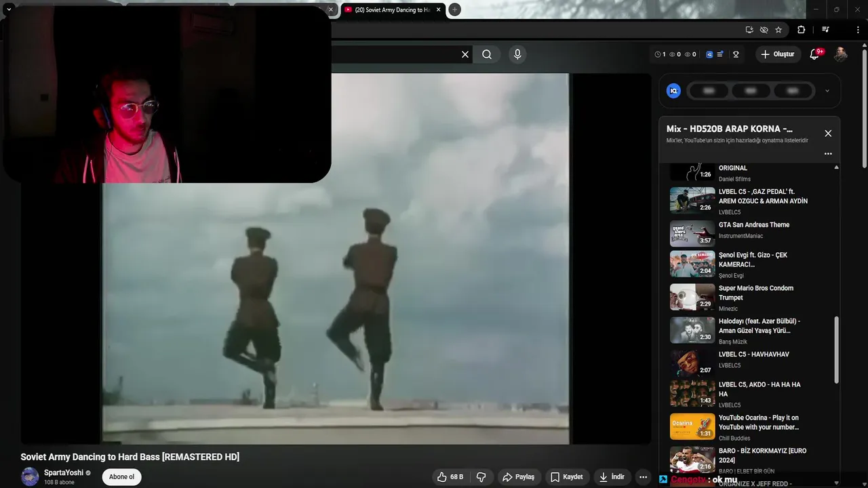868x488 pixels.
Task: Click the vidIQ trophy icon
Action: point(736,54)
